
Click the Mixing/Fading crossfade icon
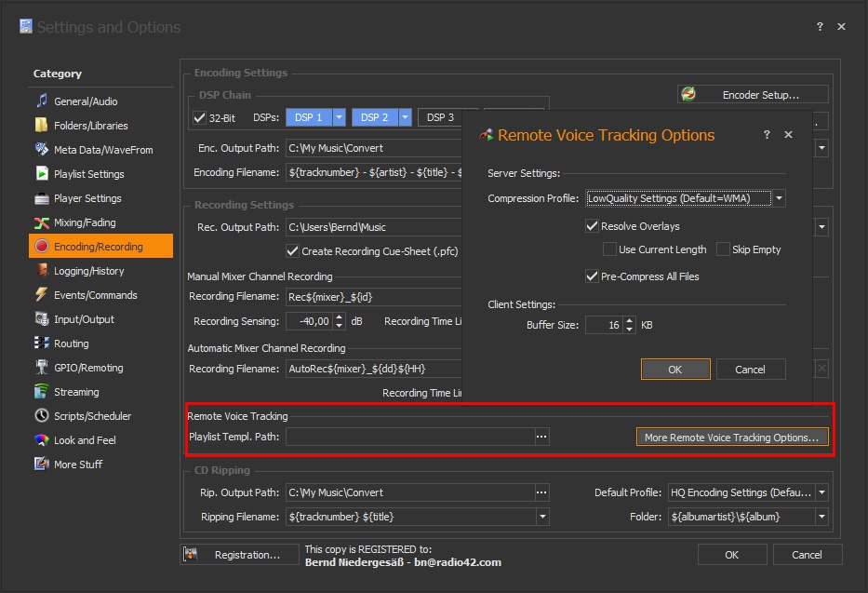pos(42,222)
